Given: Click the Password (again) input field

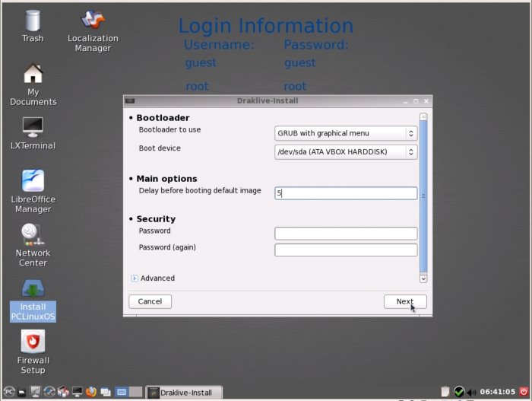Looking at the screenshot, I should coord(346,250).
